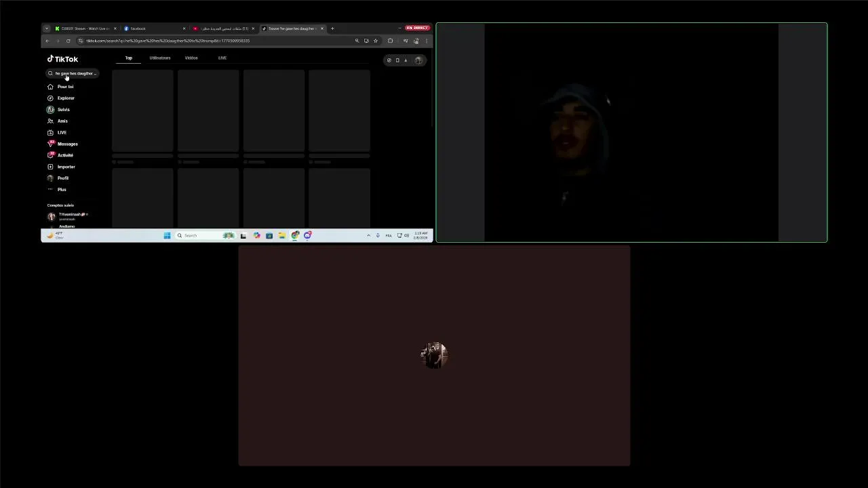The image size is (868, 488).
Task: Go to Pour toi feed
Action: [60, 87]
